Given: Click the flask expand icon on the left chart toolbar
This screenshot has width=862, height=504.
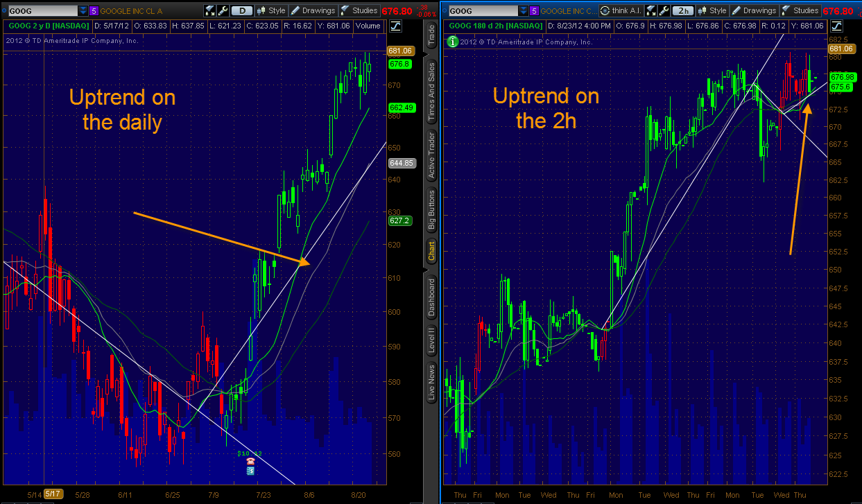Looking at the screenshot, I should click(209, 11).
